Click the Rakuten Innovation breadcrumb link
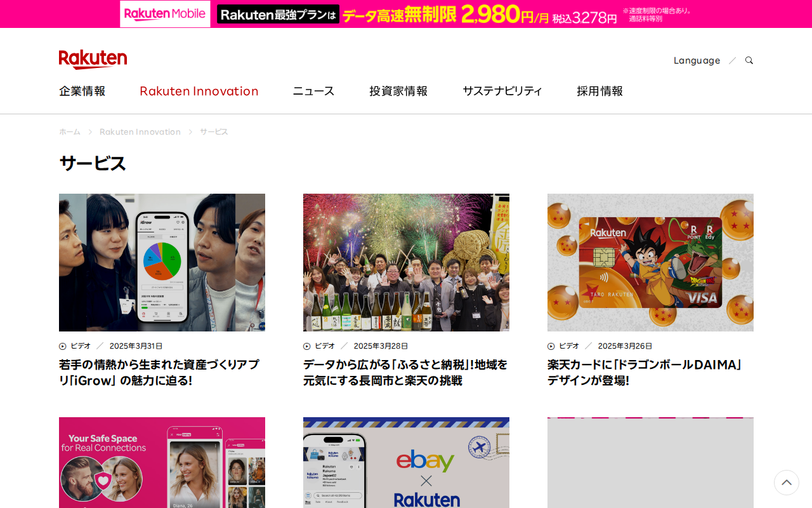The width and height of the screenshot is (812, 508). point(140,131)
